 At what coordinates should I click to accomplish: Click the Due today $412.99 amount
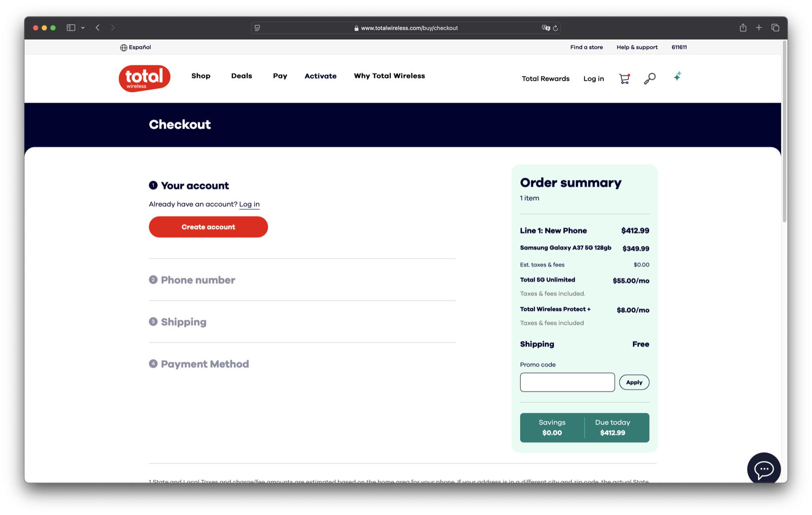pyautogui.click(x=613, y=433)
